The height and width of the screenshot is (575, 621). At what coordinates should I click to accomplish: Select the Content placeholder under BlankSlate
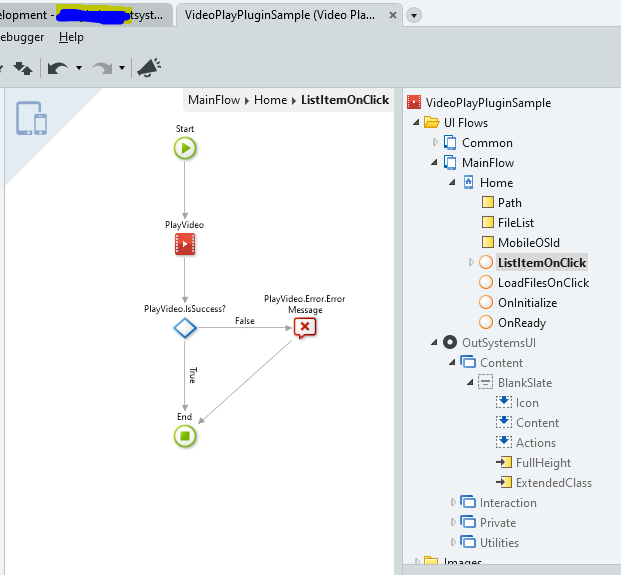tap(537, 423)
